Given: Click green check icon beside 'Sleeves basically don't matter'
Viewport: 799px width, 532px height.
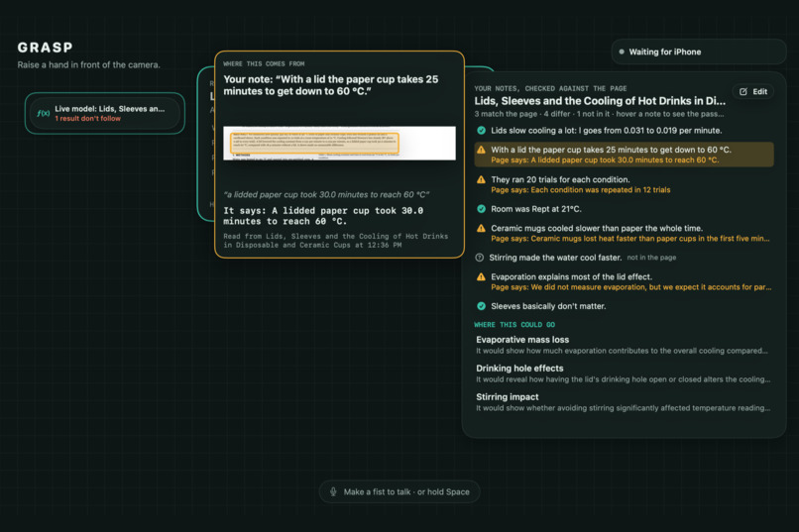Looking at the screenshot, I should pyautogui.click(x=481, y=306).
